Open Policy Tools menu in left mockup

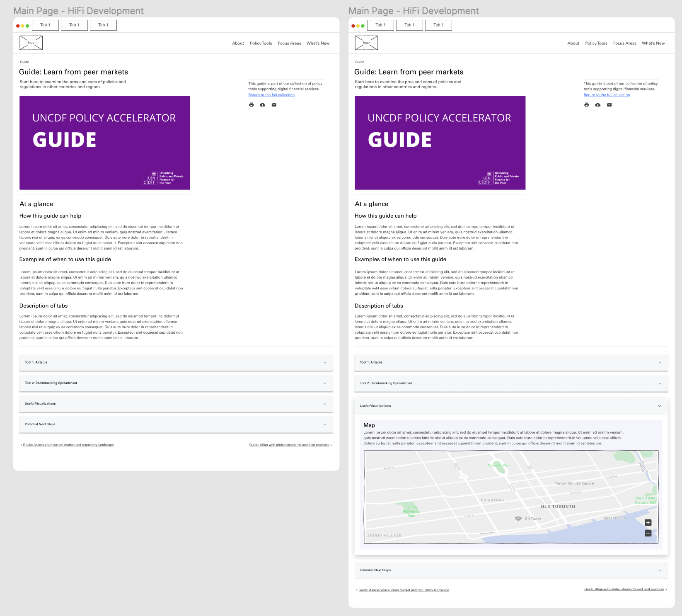[x=261, y=43]
